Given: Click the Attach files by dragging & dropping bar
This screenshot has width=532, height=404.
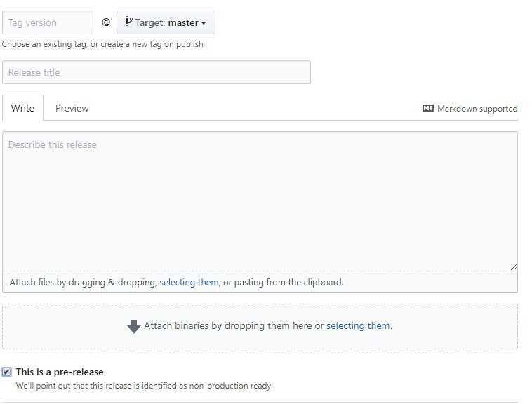Looking at the screenshot, I should click(260, 283).
